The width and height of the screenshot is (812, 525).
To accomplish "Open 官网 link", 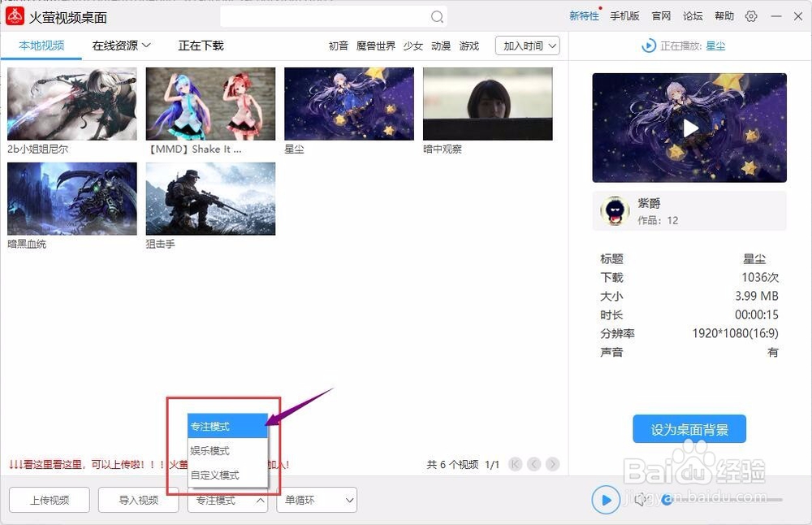I will (661, 16).
